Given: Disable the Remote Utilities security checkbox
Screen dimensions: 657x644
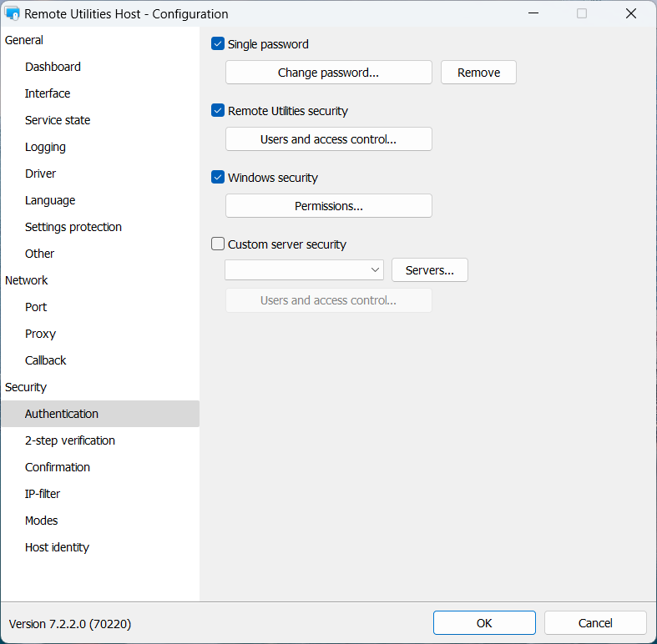Looking at the screenshot, I should [x=219, y=111].
